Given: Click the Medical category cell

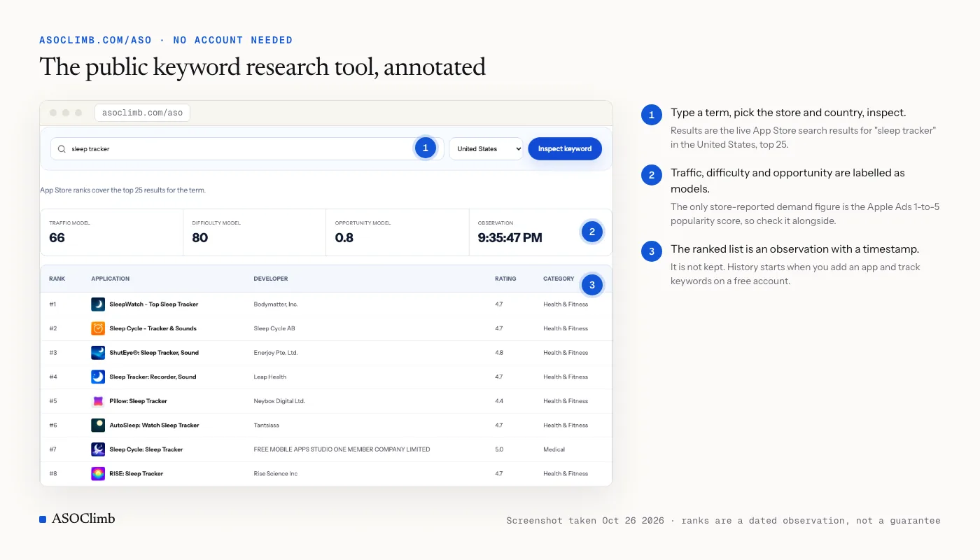Looking at the screenshot, I should click(x=554, y=449).
